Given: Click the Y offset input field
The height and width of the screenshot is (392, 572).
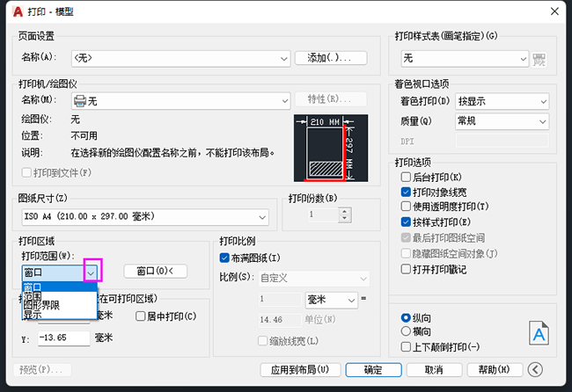Looking at the screenshot, I should click(x=64, y=338).
